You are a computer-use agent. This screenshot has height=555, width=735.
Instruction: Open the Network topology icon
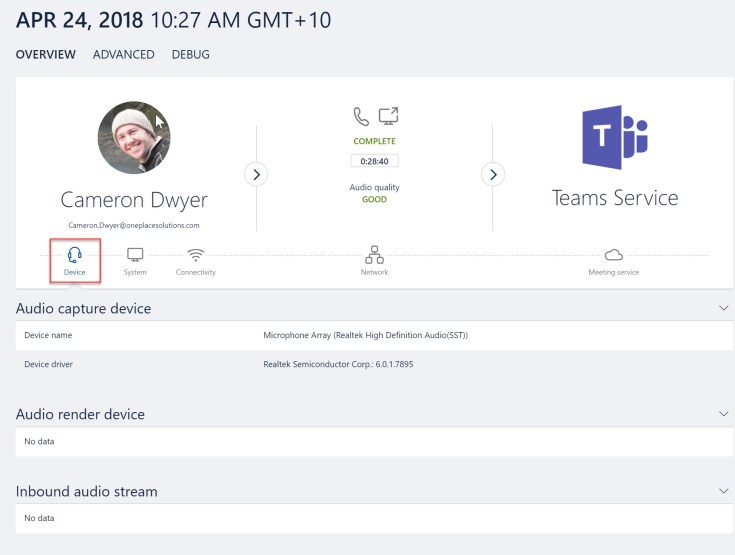pyautogui.click(x=374, y=255)
